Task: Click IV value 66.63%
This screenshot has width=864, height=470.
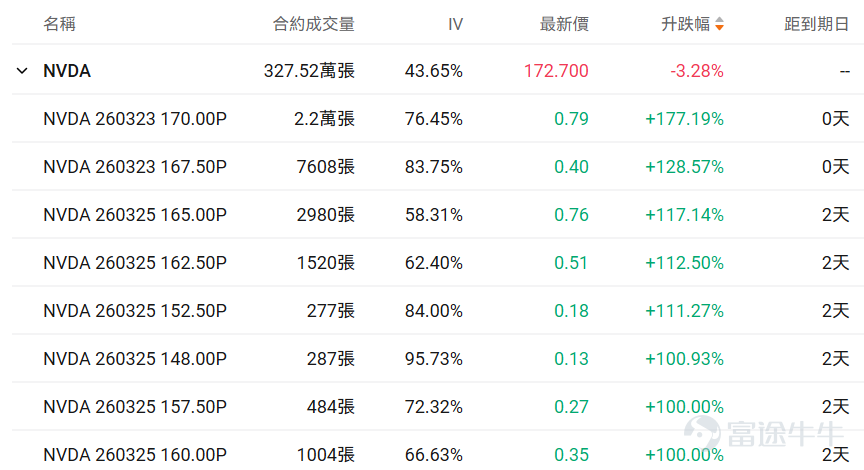Action: click(x=434, y=455)
